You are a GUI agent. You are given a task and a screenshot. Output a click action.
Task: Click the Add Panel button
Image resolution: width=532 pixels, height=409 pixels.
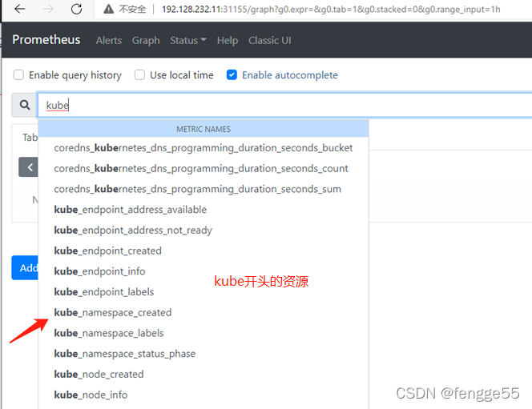tap(25, 267)
